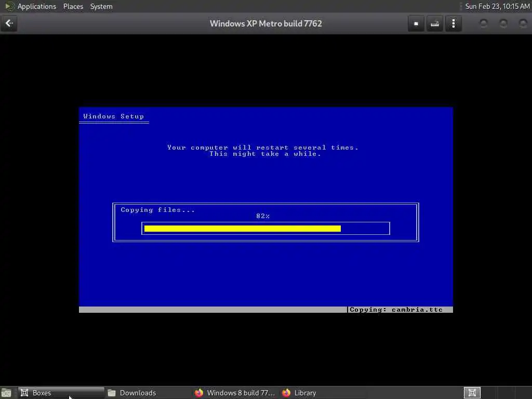Click the show desktop icon in taskbar
This screenshot has height=399, width=532.
6,393
